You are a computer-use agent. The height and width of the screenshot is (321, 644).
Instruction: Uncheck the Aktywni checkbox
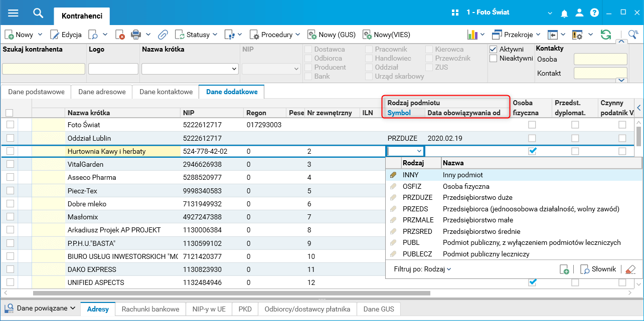click(x=493, y=49)
